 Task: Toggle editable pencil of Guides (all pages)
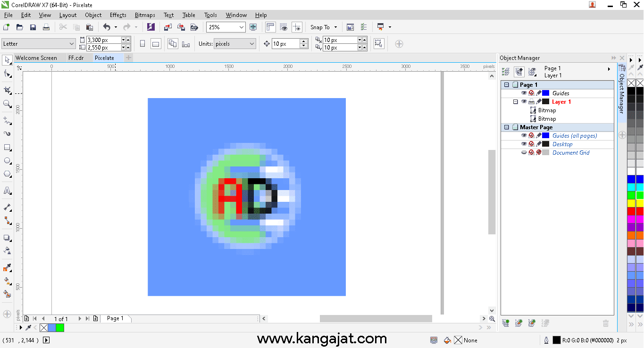[539, 136]
